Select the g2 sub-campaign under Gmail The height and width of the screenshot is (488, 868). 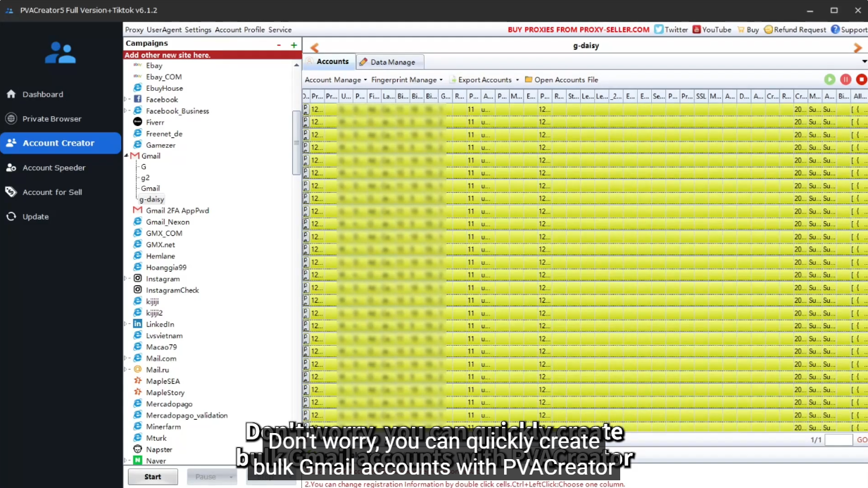click(145, 177)
